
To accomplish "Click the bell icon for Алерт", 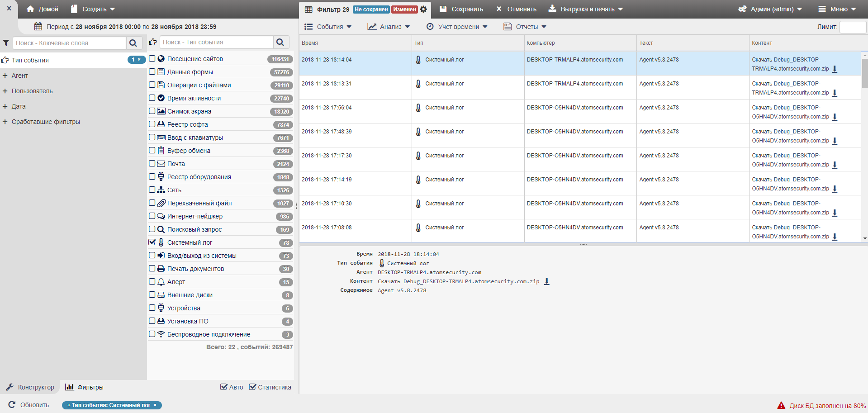I will (x=161, y=282).
